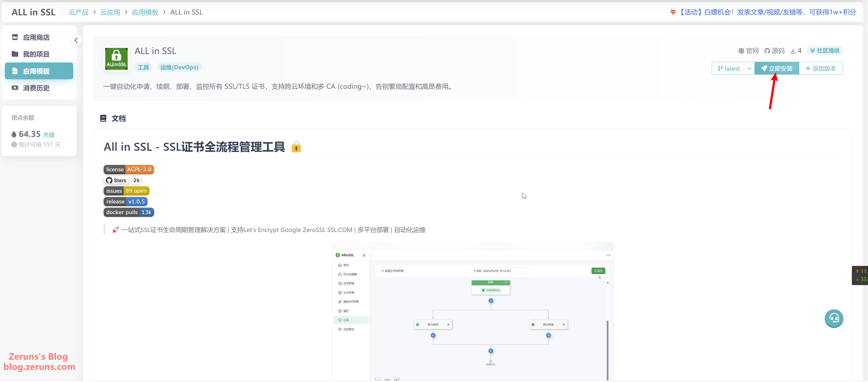Click the docker pulls 13k badge
Screen dimensions: 868x382
(128, 212)
